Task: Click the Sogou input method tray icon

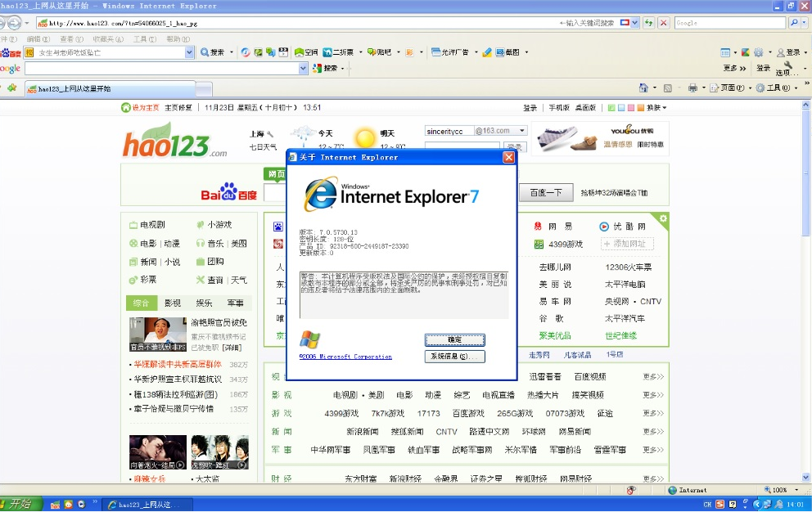Action: click(x=720, y=504)
